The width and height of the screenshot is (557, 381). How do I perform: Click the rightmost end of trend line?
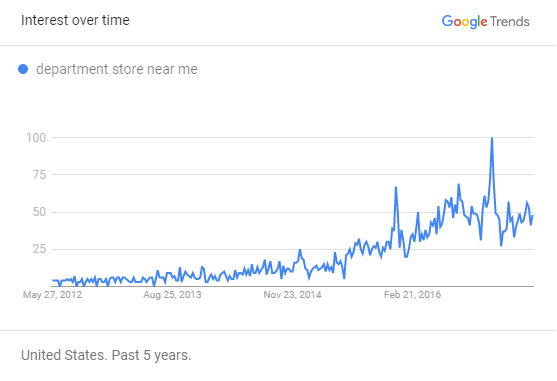coord(532,216)
